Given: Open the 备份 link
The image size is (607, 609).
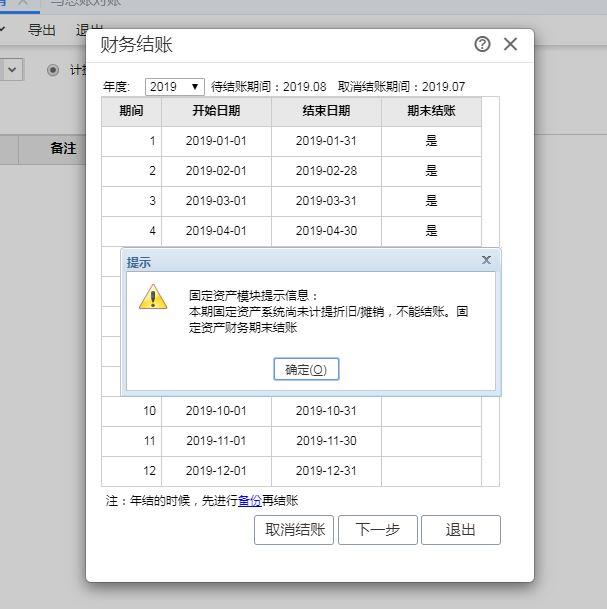Looking at the screenshot, I should (250, 501).
